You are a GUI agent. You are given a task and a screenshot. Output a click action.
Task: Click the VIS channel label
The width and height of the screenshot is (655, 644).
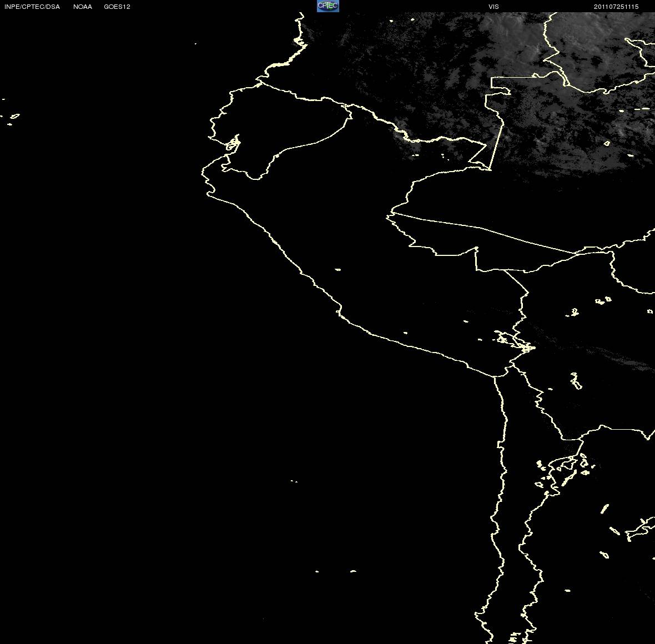(494, 7)
